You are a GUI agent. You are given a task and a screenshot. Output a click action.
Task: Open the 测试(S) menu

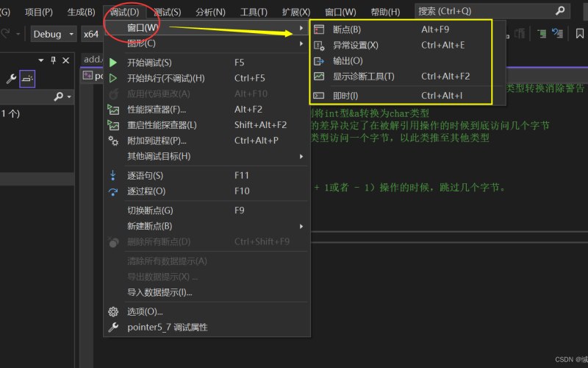pyautogui.click(x=168, y=12)
